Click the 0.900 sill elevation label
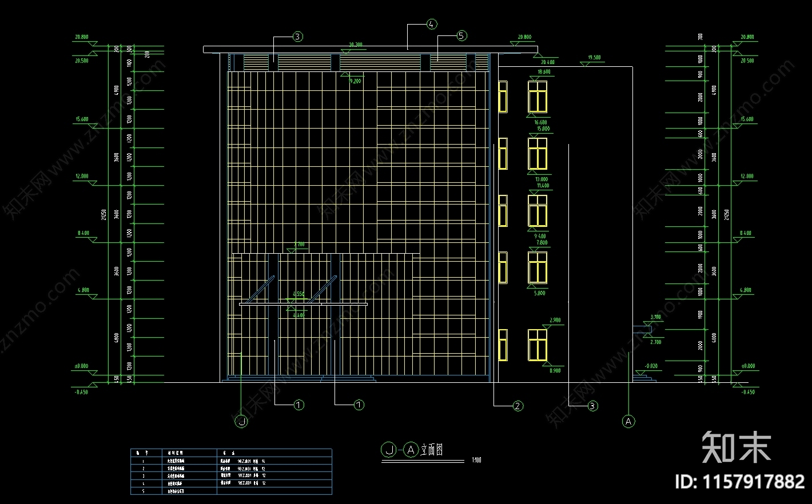This screenshot has width=812, height=504. [555, 370]
